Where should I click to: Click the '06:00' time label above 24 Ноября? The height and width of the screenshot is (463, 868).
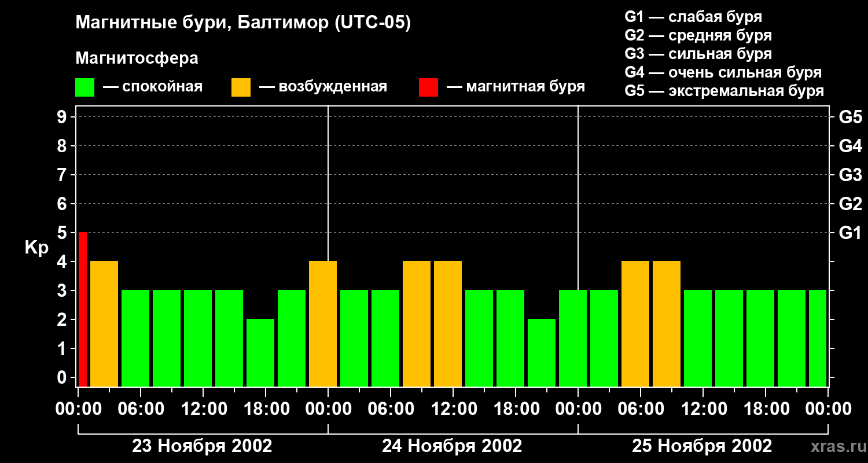point(391,409)
